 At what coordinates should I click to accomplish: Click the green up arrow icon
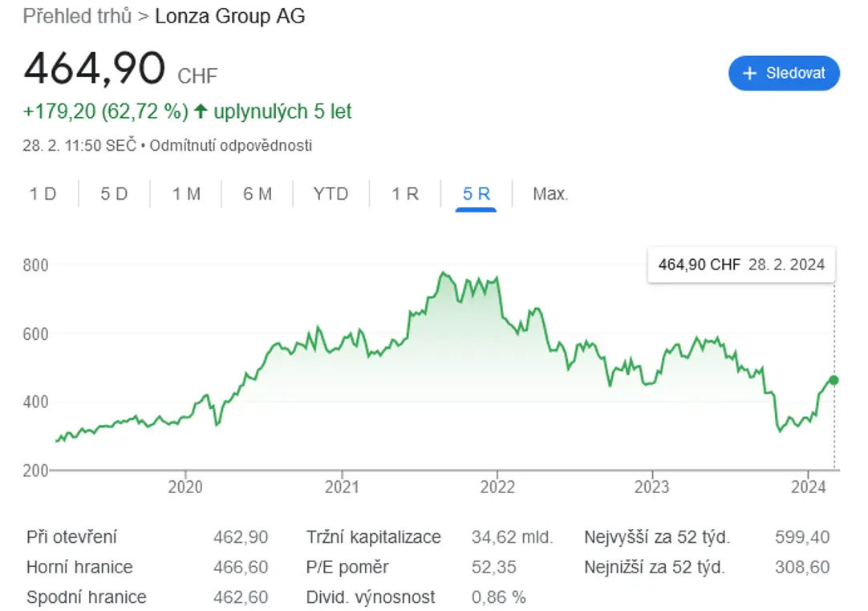point(201,111)
